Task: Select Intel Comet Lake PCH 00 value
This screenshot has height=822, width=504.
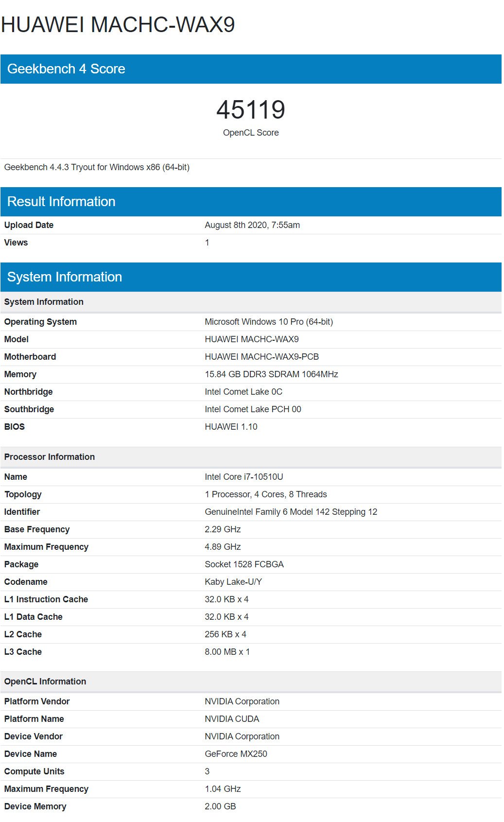Action: coord(253,409)
